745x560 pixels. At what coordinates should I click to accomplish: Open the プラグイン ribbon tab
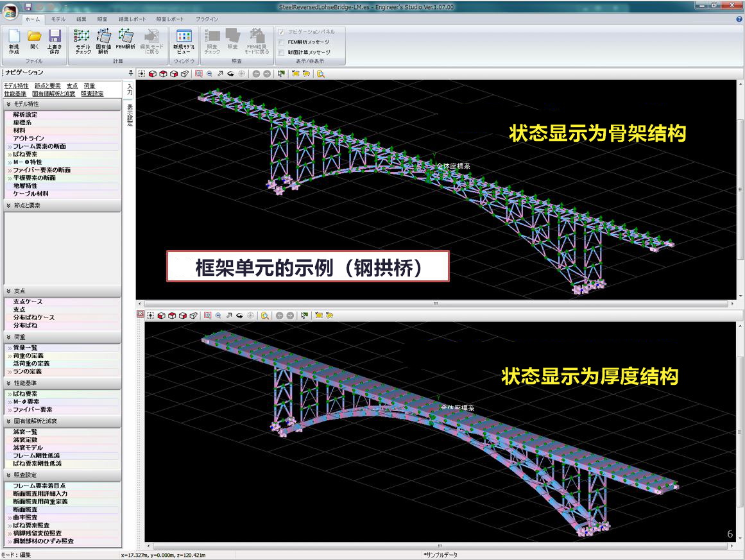(x=207, y=19)
